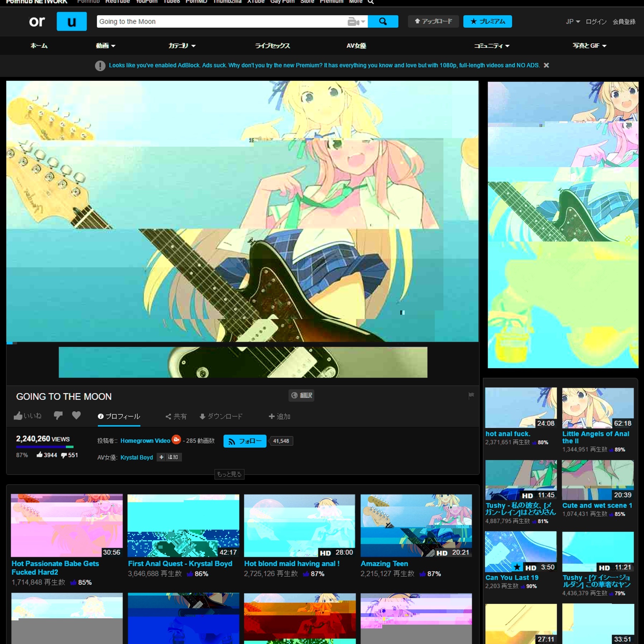This screenshot has width=644, height=644.
Task: Click the Homegrown Video uploader link
Action: pyautogui.click(x=145, y=441)
